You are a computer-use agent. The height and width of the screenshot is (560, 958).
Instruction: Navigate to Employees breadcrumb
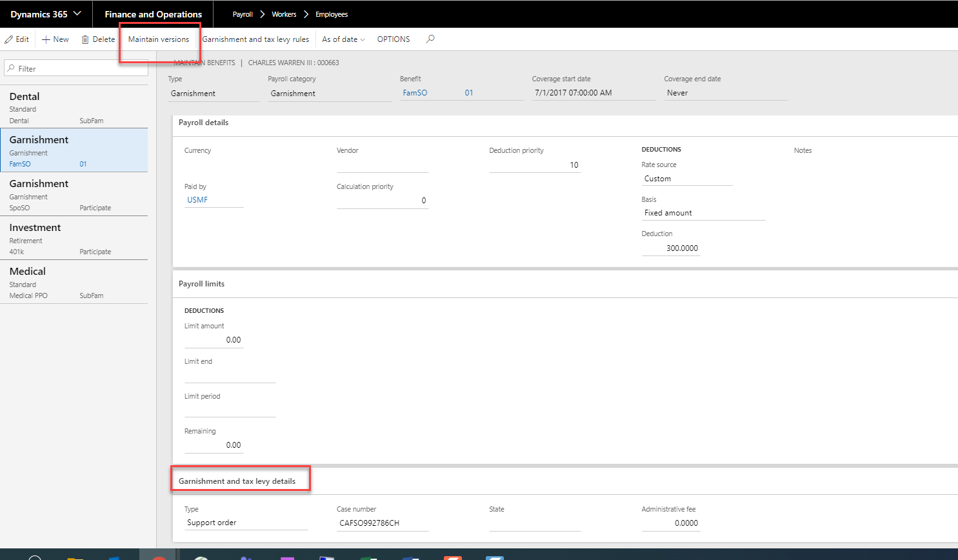(x=332, y=14)
